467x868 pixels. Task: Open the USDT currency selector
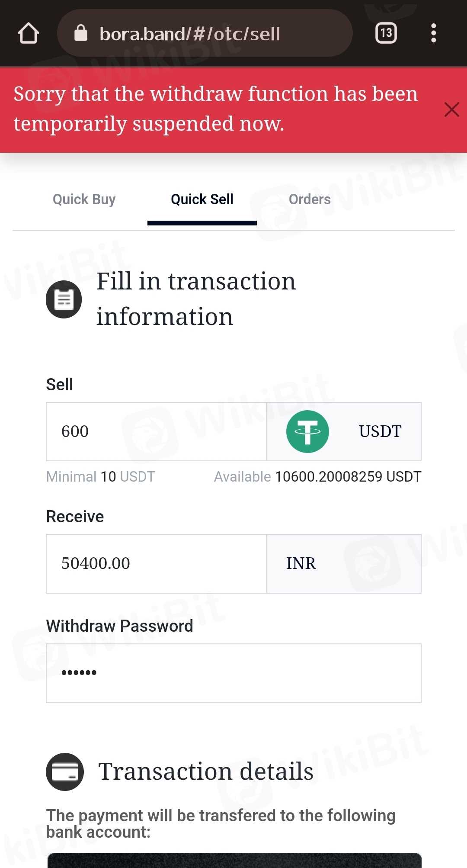380,431
